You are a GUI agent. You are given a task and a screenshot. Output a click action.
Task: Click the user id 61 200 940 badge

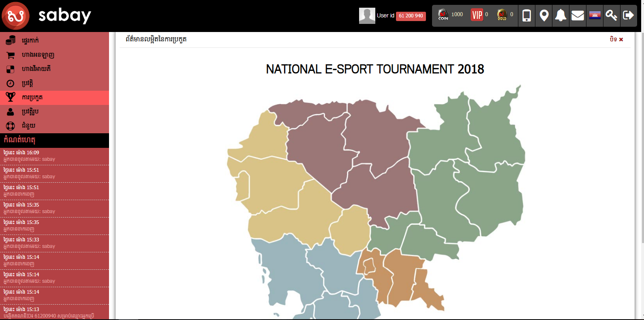(411, 16)
